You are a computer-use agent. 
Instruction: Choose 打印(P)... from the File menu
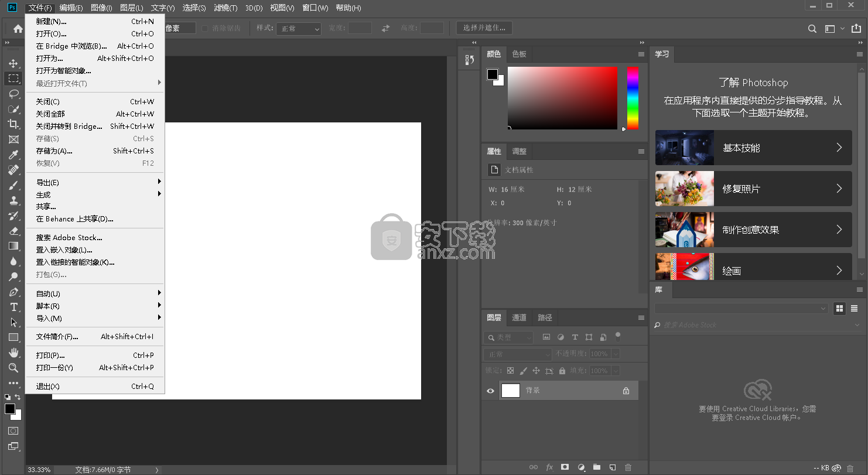point(95,355)
